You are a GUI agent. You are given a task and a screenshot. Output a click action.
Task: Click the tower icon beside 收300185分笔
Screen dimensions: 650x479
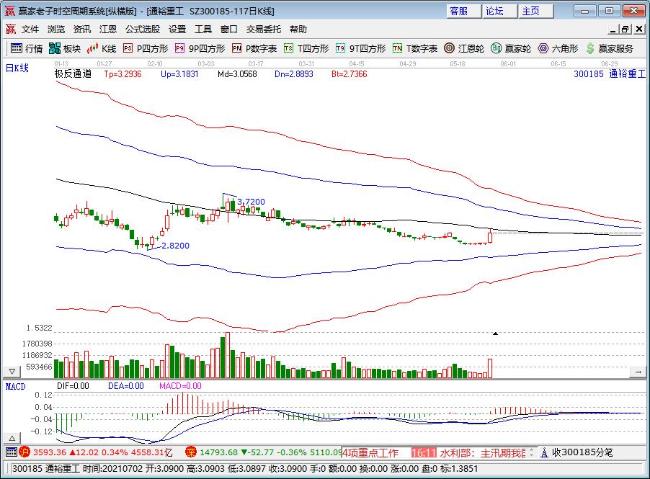(x=544, y=452)
